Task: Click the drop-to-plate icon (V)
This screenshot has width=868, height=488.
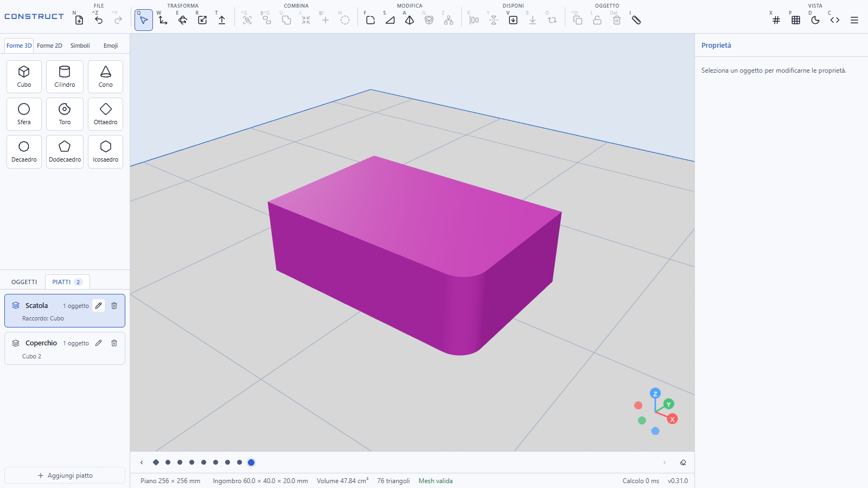Action: 513,20
